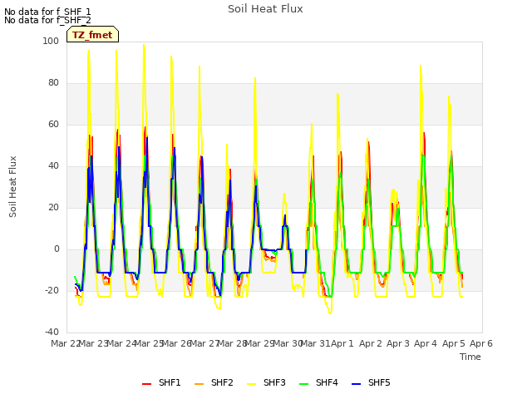Click the Apr 6 x-axis tick label
This screenshot has height=399, width=532.
[481, 343]
